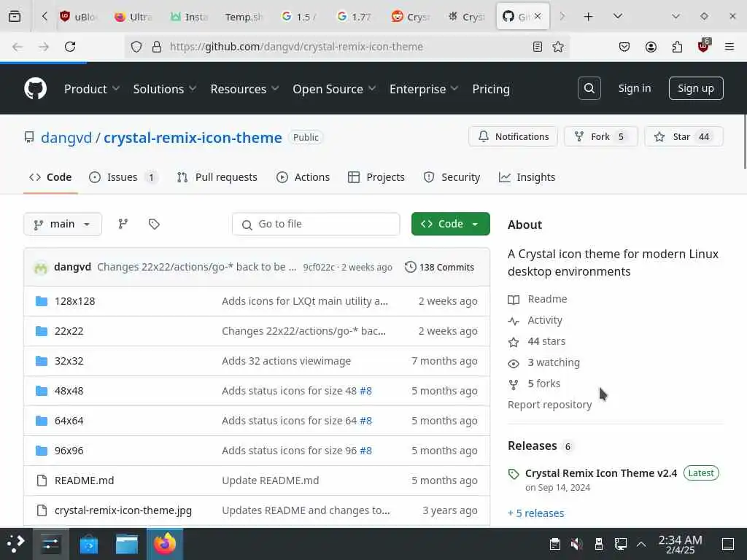Click the Notifications button

pyautogui.click(x=513, y=136)
